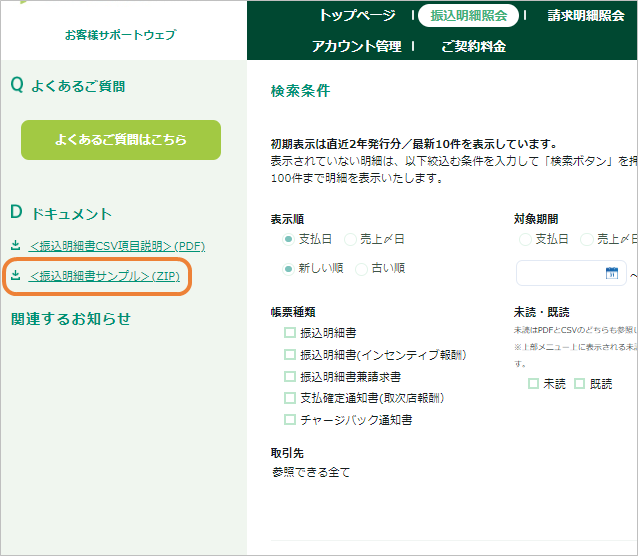
Task: Open アカウント管理 menu item
Action: click(357, 46)
